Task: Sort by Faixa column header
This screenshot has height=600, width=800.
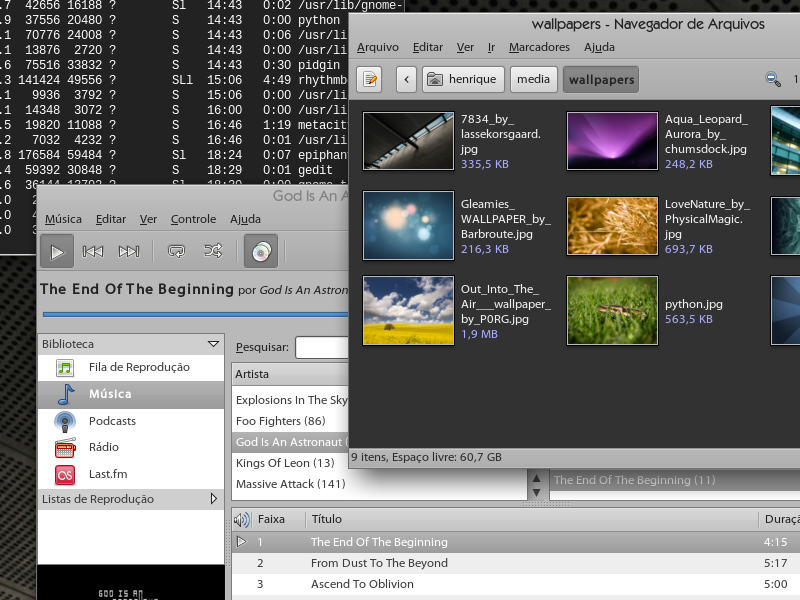Action: pyautogui.click(x=279, y=519)
